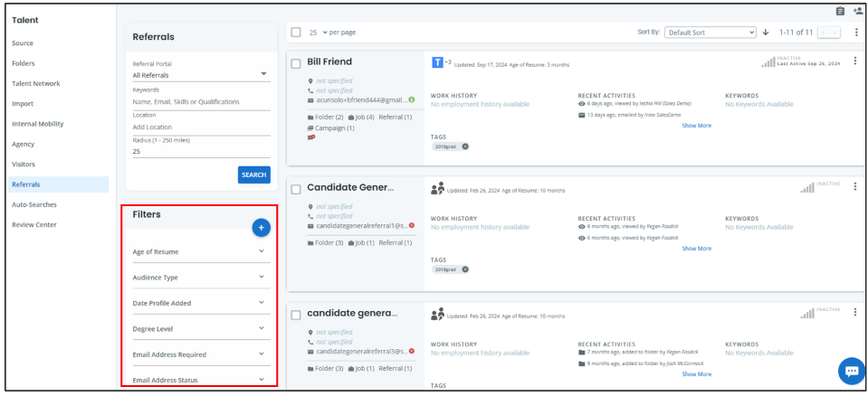
Task: Click Show More on candidate genera... activities
Action: pyautogui.click(x=696, y=374)
